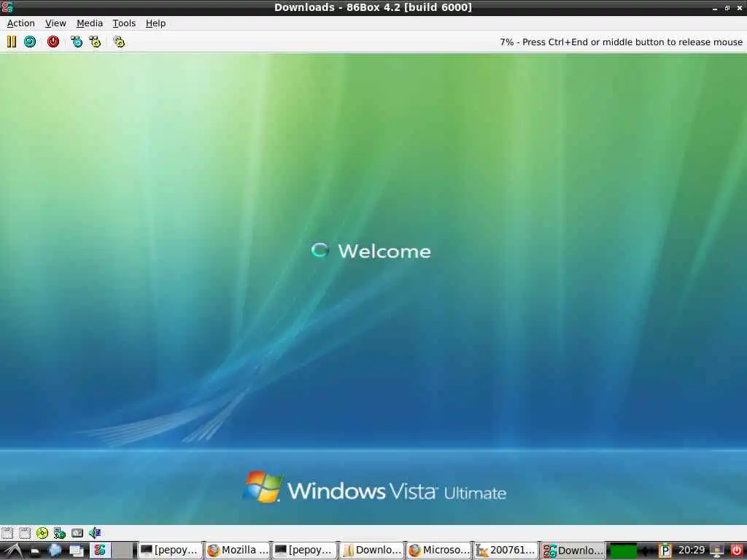747x560 pixels.
Task: Switch to Mozilla Firefox taskbar button
Action: 237,551
